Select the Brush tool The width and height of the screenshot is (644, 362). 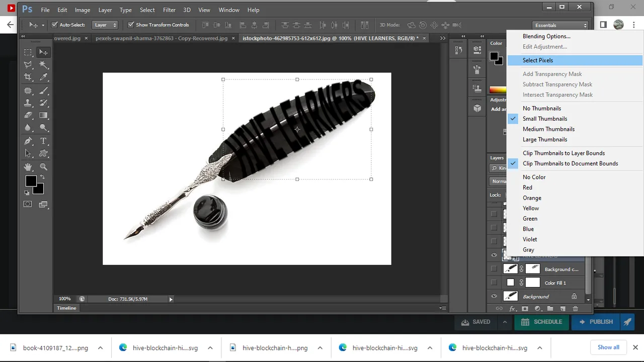(x=44, y=91)
